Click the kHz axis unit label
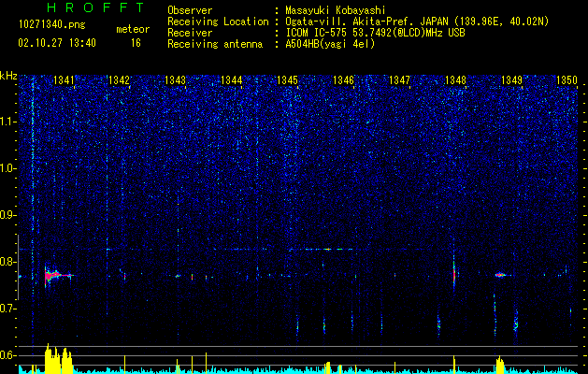This screenshot has height=374, width=588. click(x=8, y=76)
